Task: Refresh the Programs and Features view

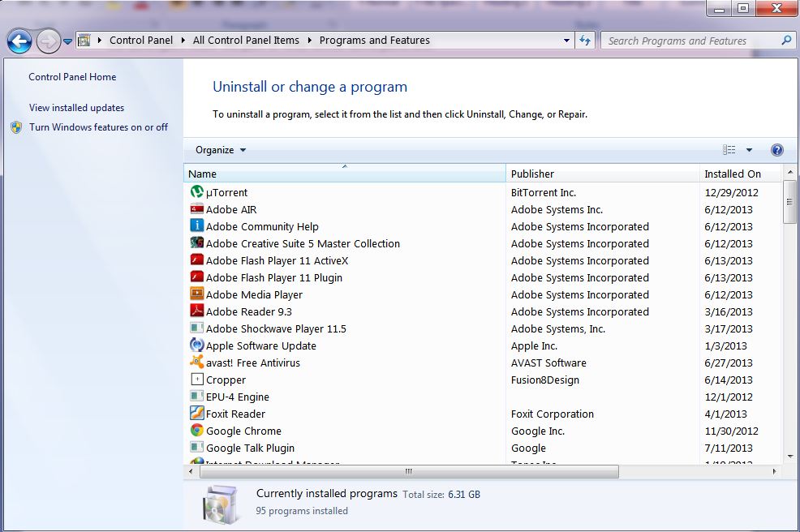Action: tap(585, 41)
